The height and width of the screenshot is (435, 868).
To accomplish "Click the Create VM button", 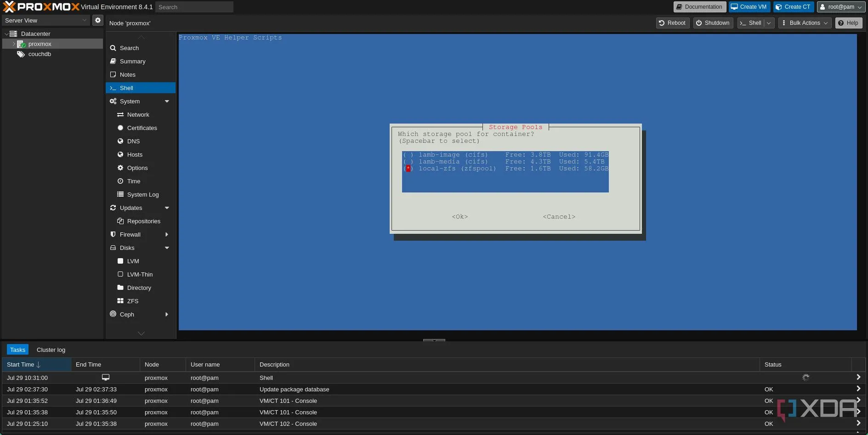I will pyautogui.click(x=749, y=7).
